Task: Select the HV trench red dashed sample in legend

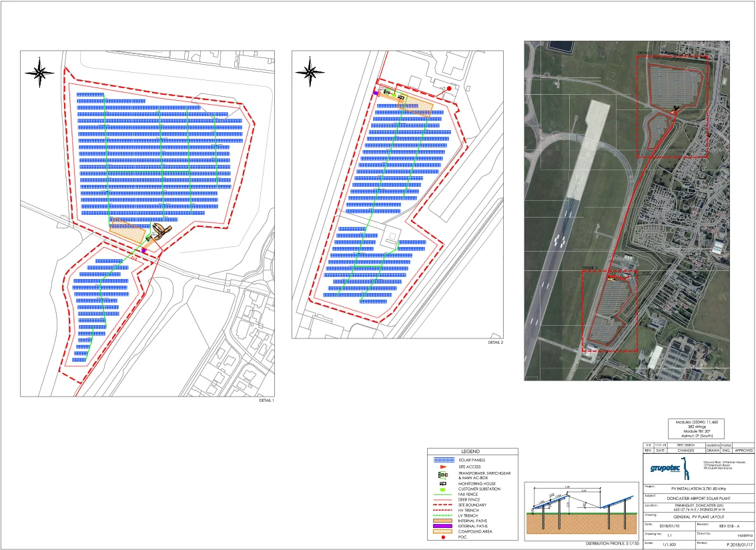Action: pos(442,510)
